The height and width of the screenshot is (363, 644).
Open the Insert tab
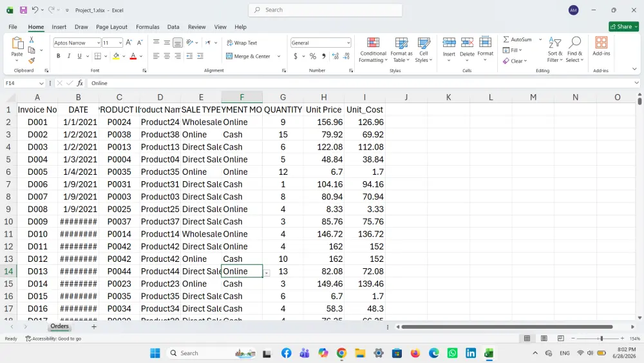click(x=59, y=26)
